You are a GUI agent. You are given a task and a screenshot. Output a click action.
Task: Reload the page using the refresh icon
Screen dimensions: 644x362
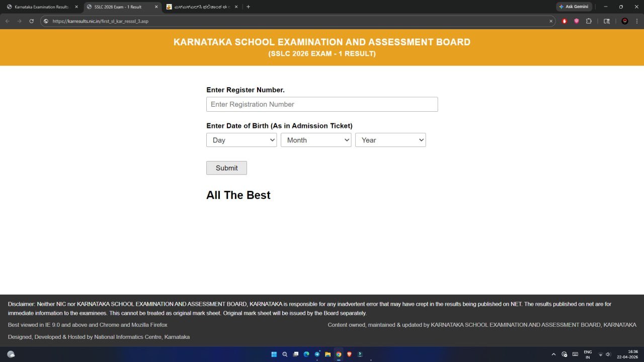pyautogui.click(x=32, y=21)
